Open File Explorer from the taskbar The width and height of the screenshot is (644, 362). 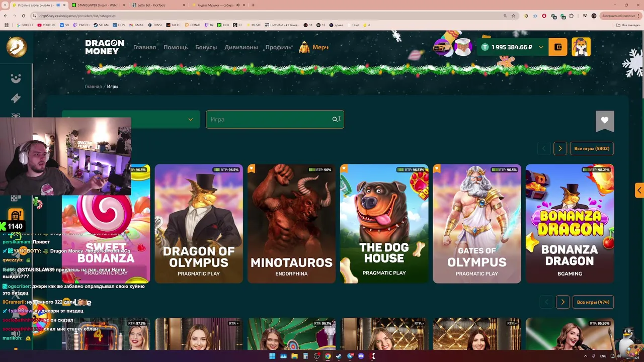pos(294,356)
